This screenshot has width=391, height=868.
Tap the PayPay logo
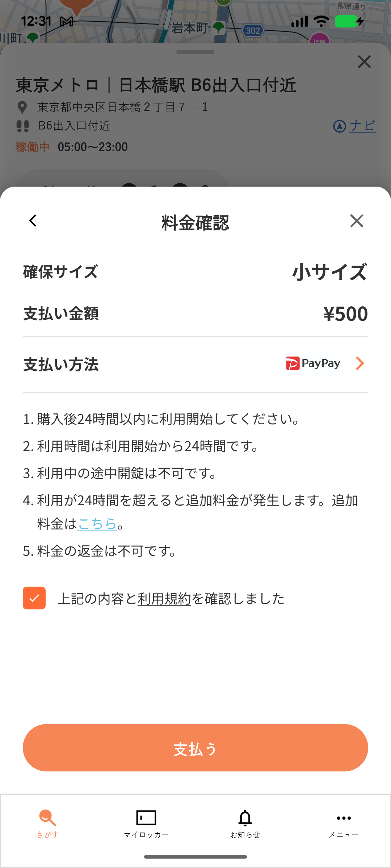pos(313,363)
